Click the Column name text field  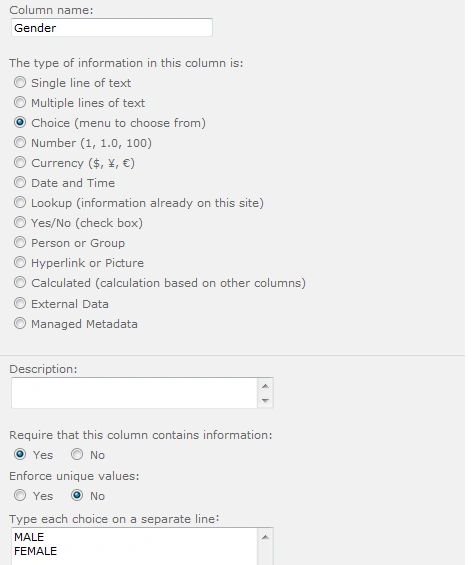(112, 28)
